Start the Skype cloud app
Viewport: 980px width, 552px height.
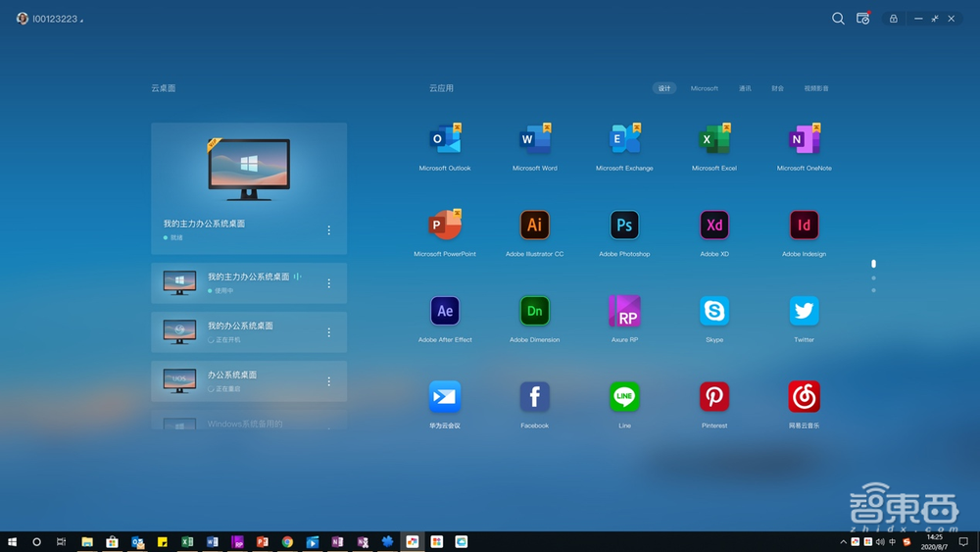click(714, 312)
